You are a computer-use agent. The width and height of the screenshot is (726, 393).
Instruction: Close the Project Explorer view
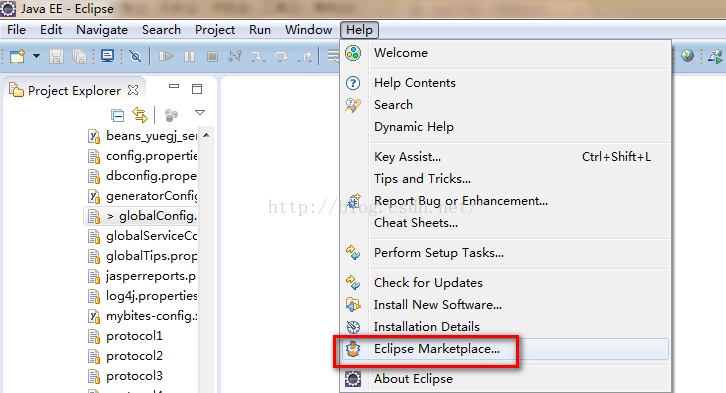(x=133, y=90)
